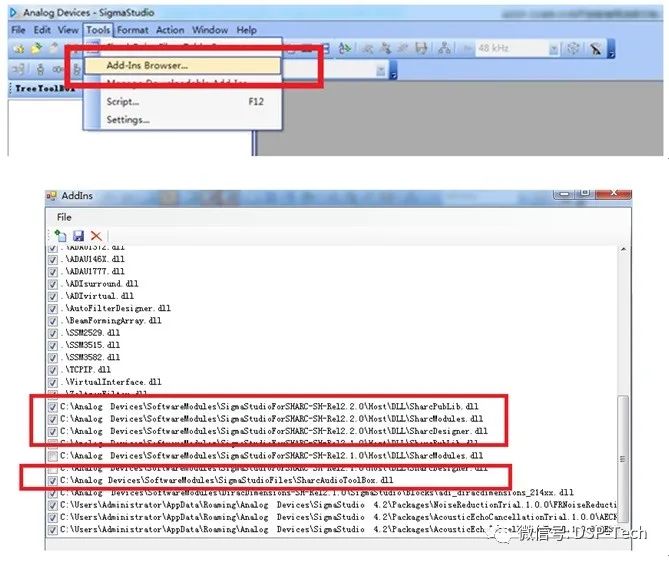Expand the top toolbar overflow arrow
This screenshot has height=563, width=669.
coord(611,49)
